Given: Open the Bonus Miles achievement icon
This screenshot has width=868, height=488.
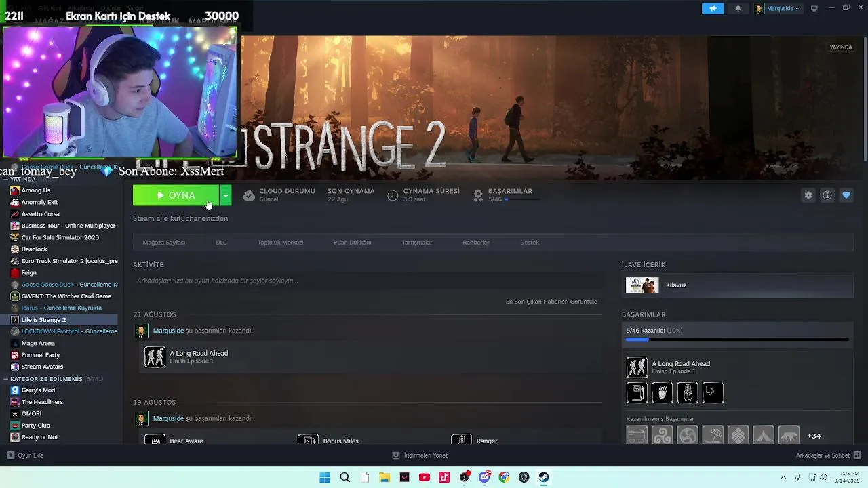Looking at the screenshot, I should 309,440.
